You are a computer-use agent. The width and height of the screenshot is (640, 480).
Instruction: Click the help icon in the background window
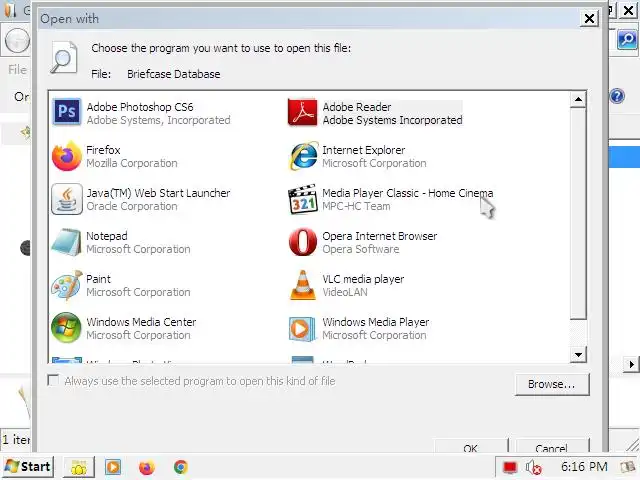click(617, 96)
